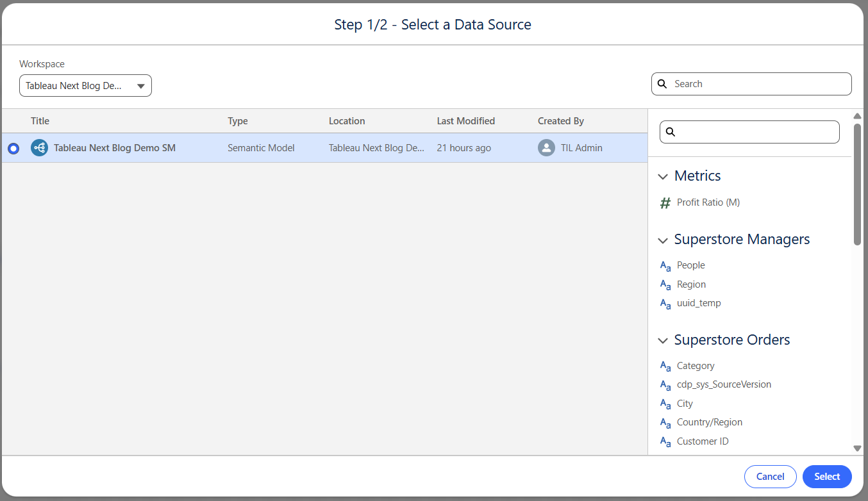Click the text type icon beside cdp_sys_SourceVersion

click(665, 385)
